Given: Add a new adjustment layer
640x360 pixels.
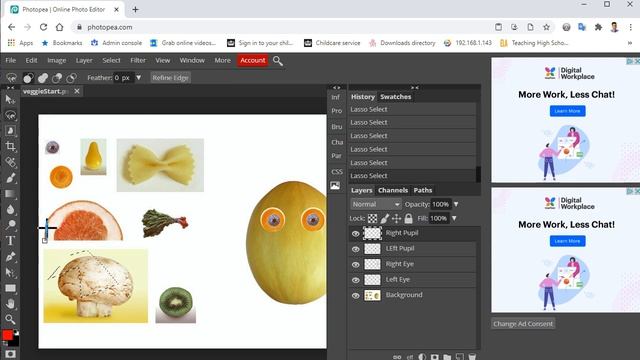Looking at the screenshot, I should pyautogui.click(x=422, y=356).
